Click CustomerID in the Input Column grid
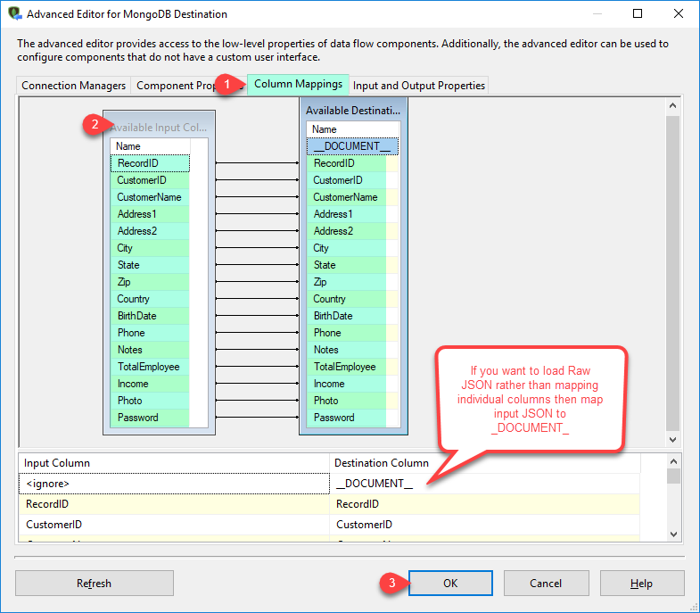Image resolution: width=700 pixels, height=613 pixels. point(174,525)
